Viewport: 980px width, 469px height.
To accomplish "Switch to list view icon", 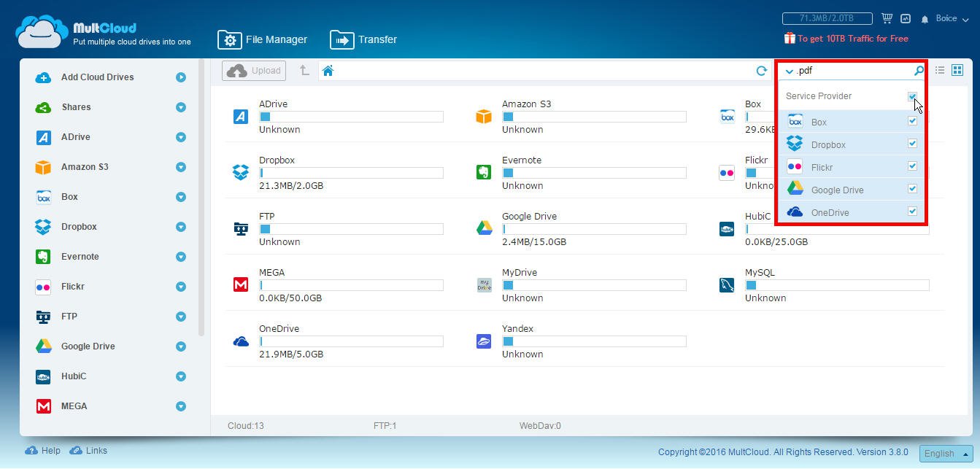I will pyautogui.click(x=940, y=70).
